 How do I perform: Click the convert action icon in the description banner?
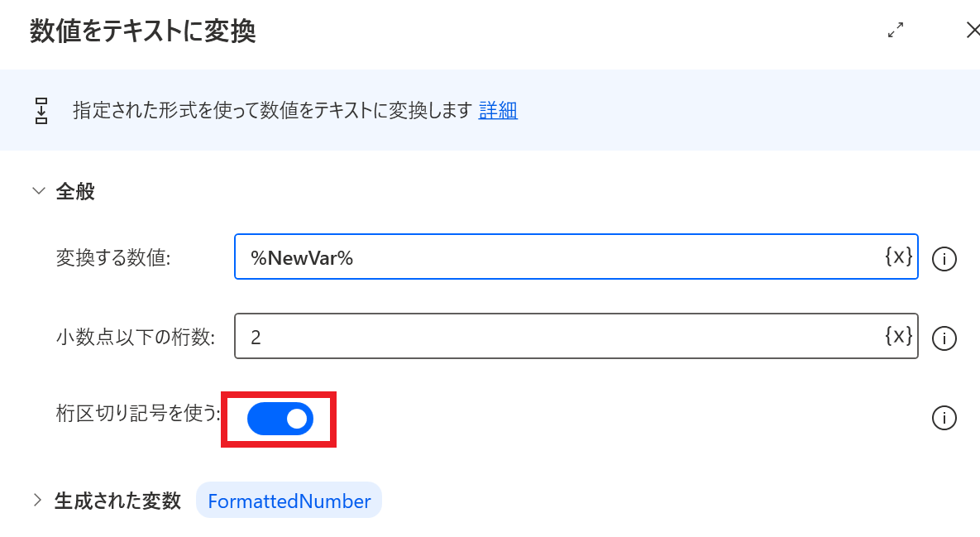coord(41,110)
